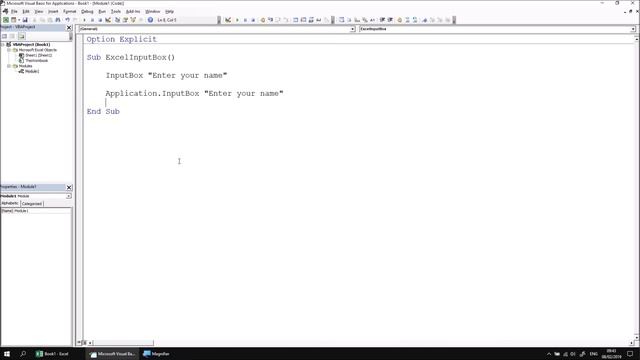
Task: Click the Application.InputBox code line
Action: pos(194,93)
